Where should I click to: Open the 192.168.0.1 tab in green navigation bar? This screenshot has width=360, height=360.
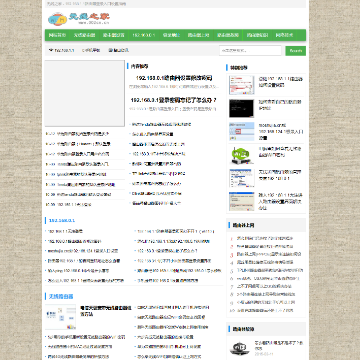[x=144, y=35]
